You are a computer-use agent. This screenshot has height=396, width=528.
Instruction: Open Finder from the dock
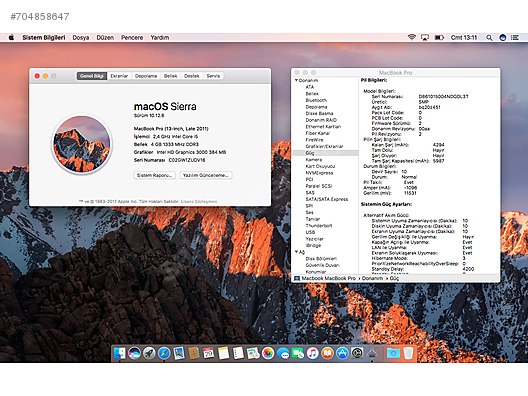[x=120, y=353]
